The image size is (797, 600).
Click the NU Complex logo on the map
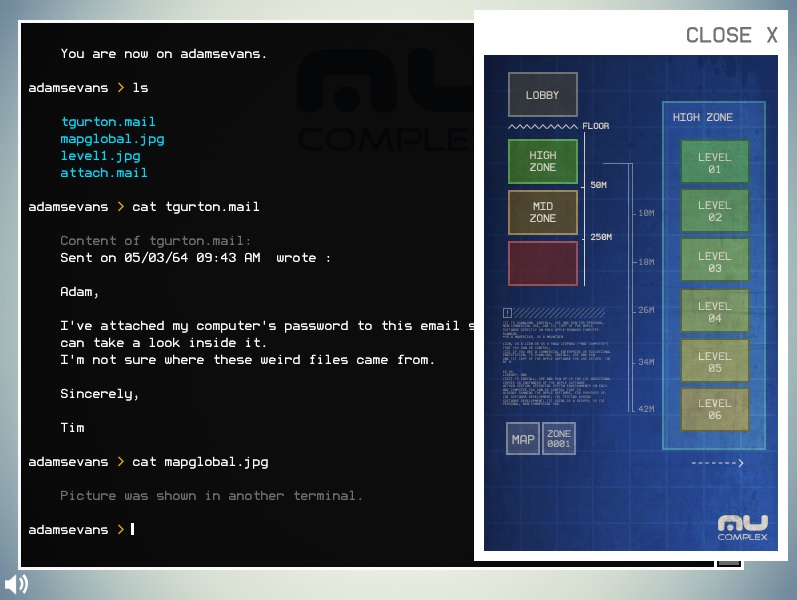(742, 527)
